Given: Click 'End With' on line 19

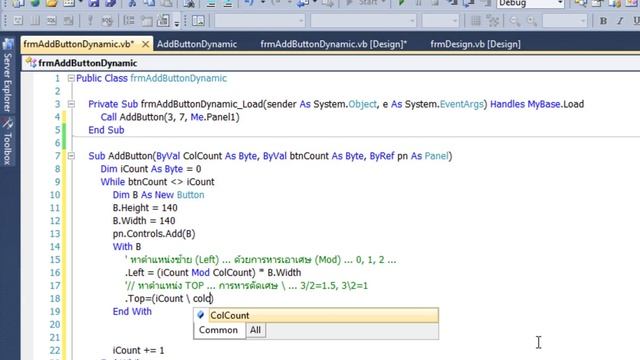Looking at the screenshot, I should [132, 312].
